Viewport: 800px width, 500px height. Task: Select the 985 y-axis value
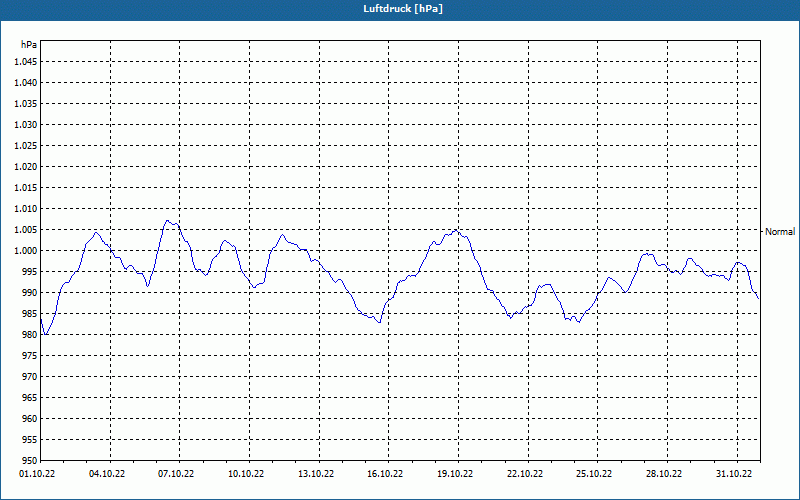tap(30, 314)
